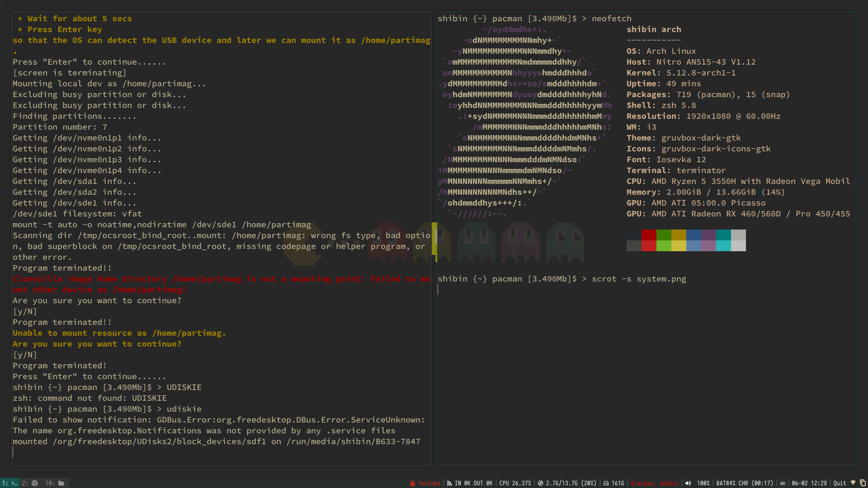Mute volume via speaker icon
Image resolution: width=868 pixels, height=488 pixels.
click(688, 483)
